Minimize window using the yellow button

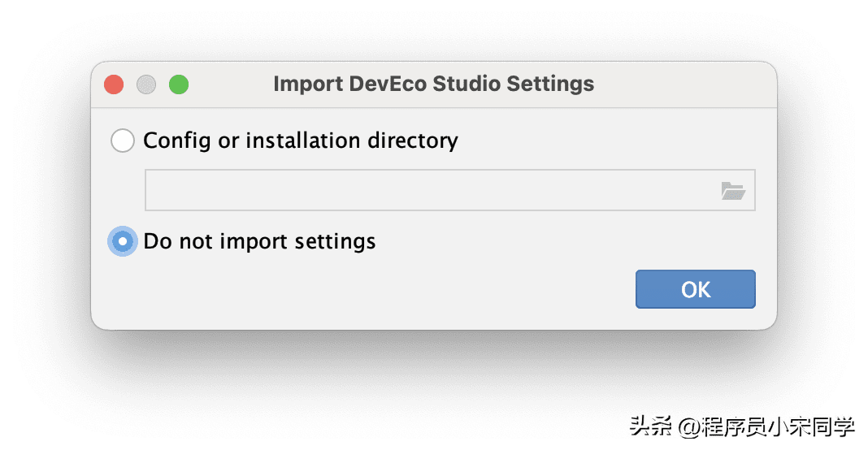point(146,84)
